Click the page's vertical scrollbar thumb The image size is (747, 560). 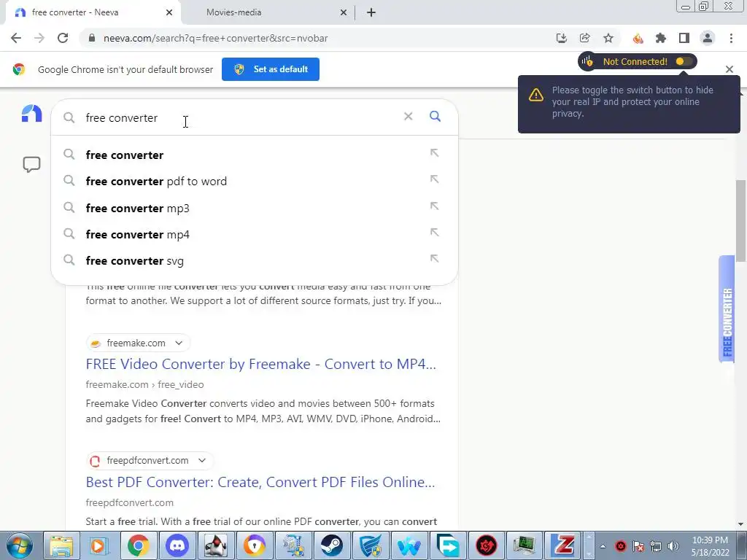tap(741, 220)
